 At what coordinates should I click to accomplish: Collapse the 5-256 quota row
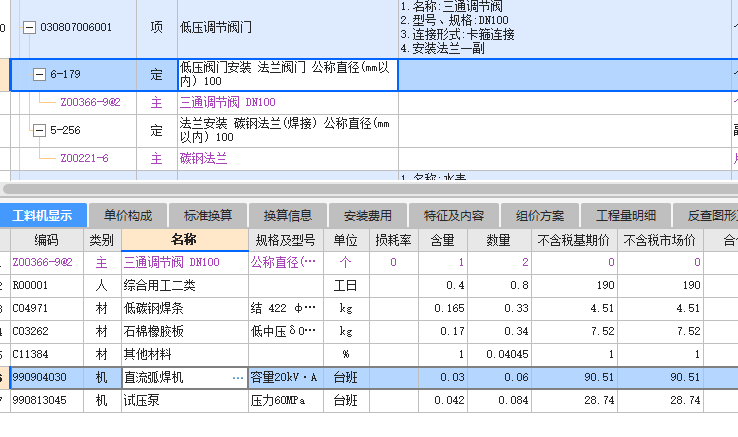coord(40,130)
